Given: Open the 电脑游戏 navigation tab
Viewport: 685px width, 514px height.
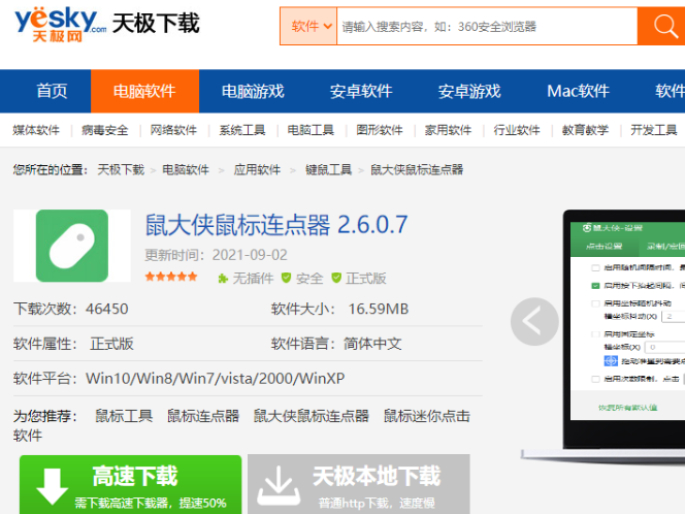Looking at the screenshot, I should 253,91.
